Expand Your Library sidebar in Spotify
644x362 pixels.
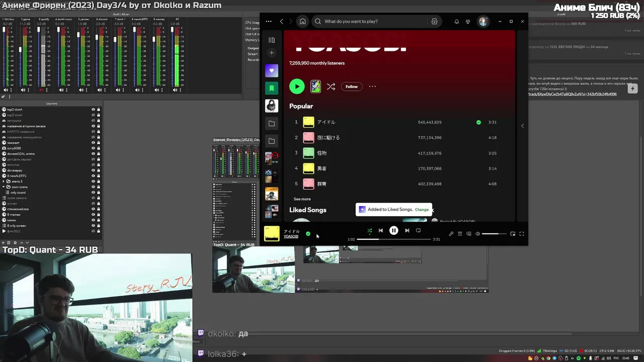pyautogui.click(x=272, y=40)
